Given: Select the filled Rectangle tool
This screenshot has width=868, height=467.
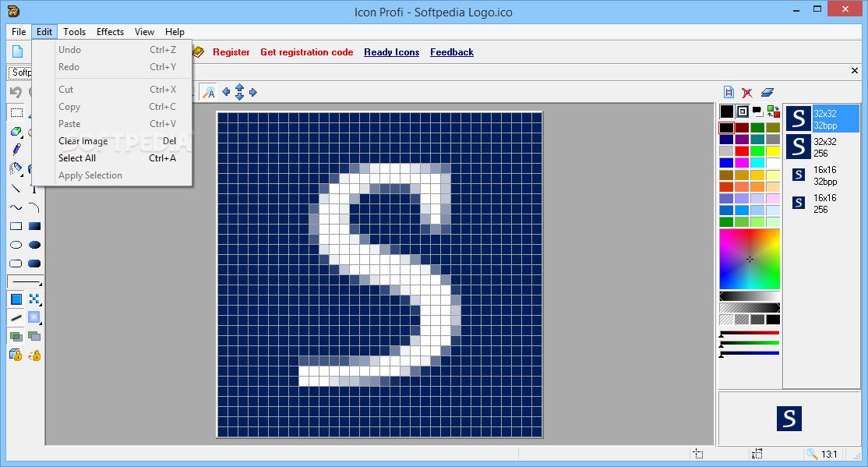Looking at the screenshot, I should tap(34, 226).
